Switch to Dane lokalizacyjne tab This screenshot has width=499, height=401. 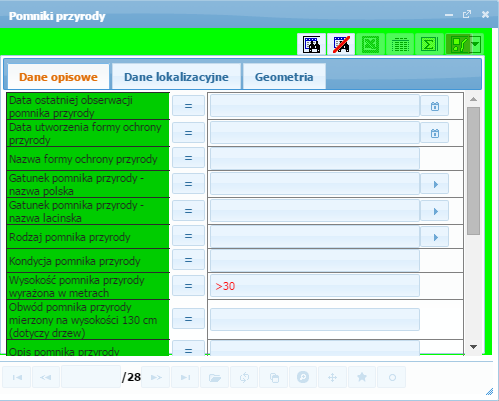176,77
